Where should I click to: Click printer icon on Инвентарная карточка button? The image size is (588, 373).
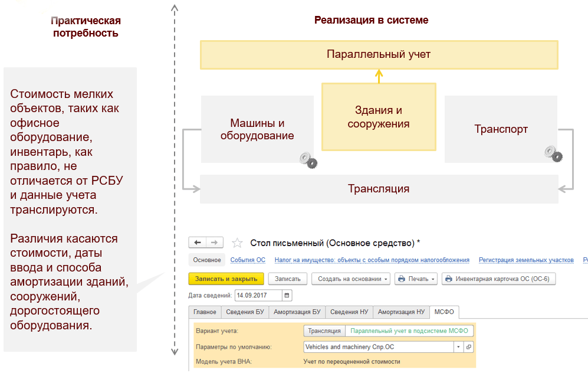[448, 279]
